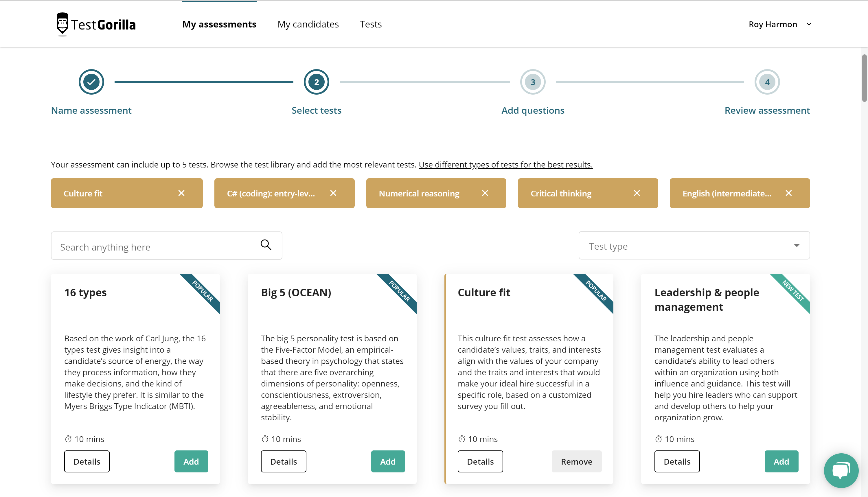Open the chat support widget

click(841, 470)
